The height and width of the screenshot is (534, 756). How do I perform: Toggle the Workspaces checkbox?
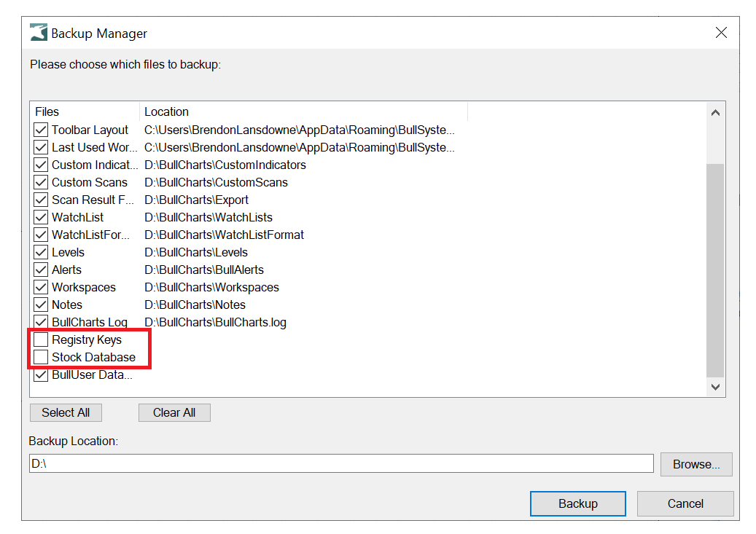click(41, 287)
